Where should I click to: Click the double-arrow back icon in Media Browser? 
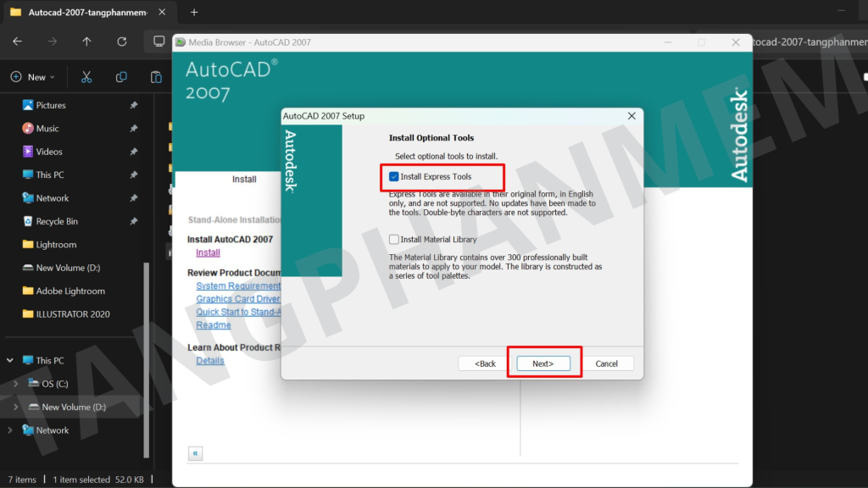tap(196, 453)
